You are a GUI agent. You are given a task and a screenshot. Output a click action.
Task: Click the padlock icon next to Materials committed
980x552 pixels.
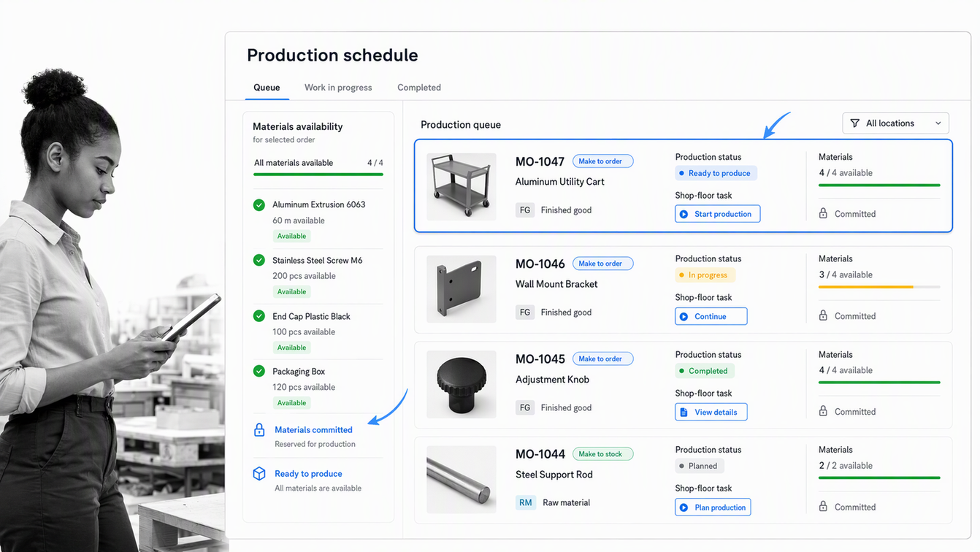259,430
